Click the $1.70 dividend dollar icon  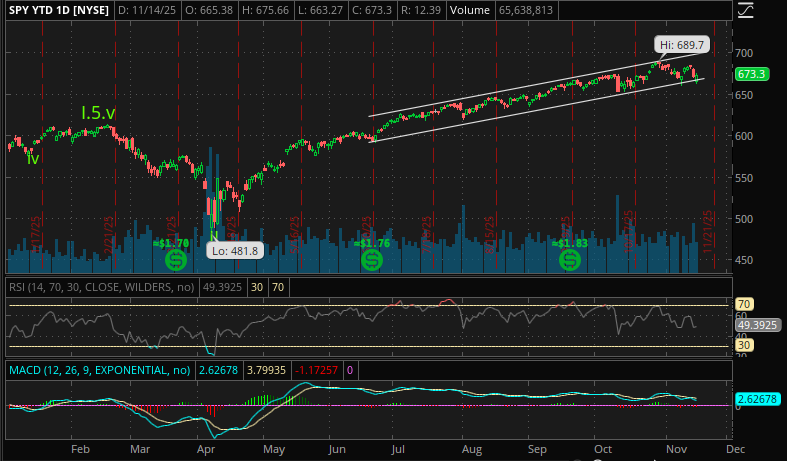pyautogui.click(x=175, y=260)
